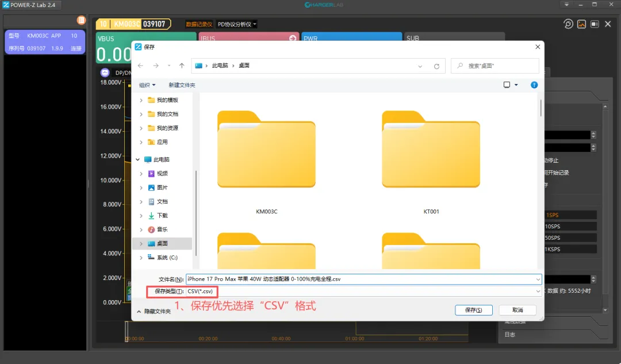Expand the 视频 tree item in sidebar
Image resolution: width=621 pixels, height=364 pixels.
tap(141, 174)
